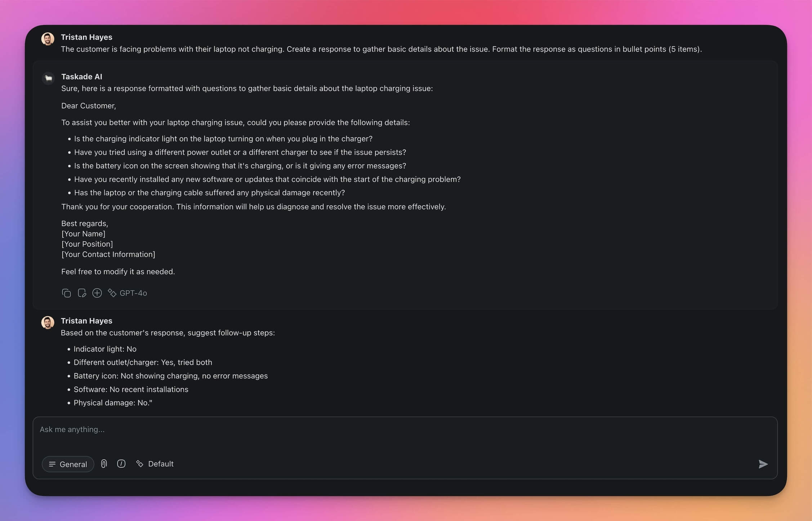
Task: Open slash commands icon in input bar
Action: pyautogui.click(x=121, y=464)
